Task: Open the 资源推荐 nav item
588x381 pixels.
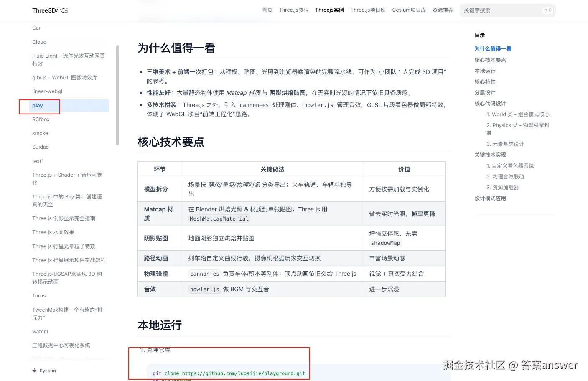Action: pos(443,10)
